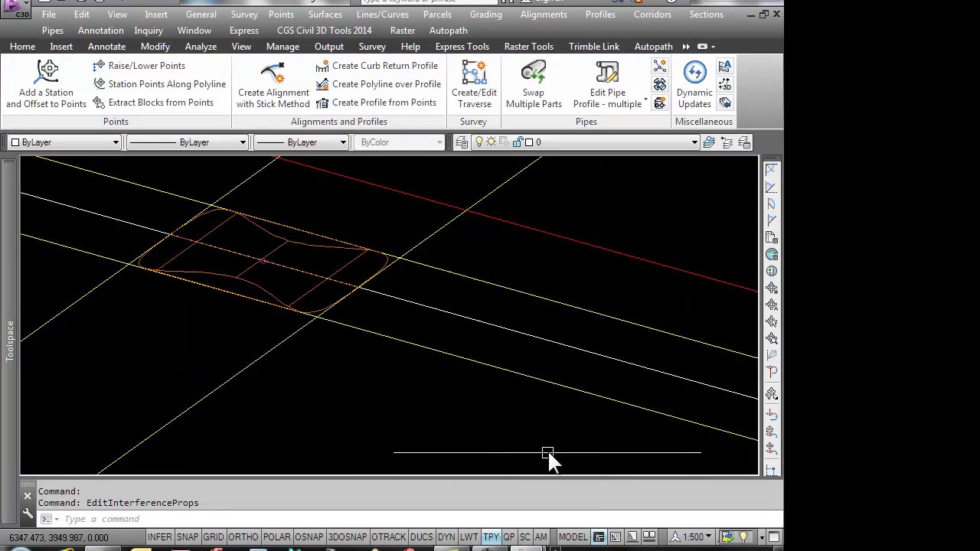
Task: Click Make Object's Layer Current icon
Action: click(x=709, y=142)
